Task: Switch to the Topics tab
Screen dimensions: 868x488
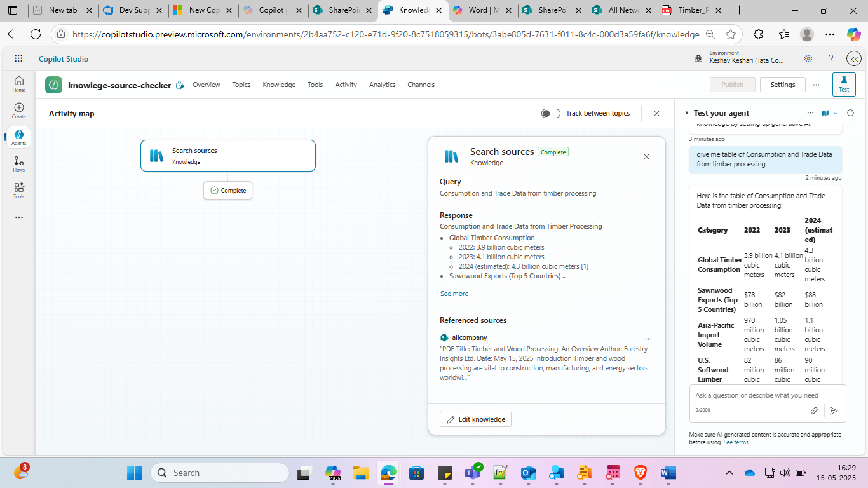Action: [x=241, y=85]
